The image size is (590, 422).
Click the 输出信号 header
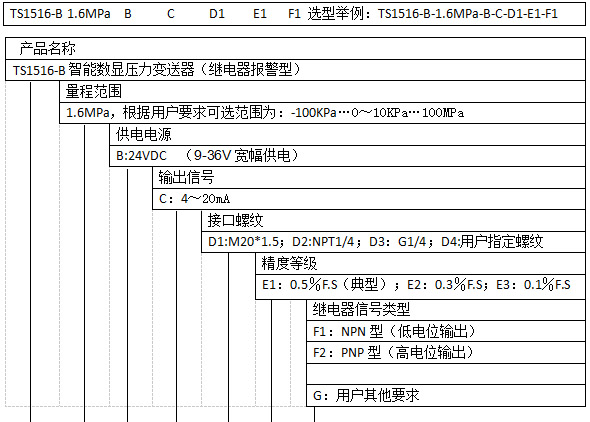(369, 178)
